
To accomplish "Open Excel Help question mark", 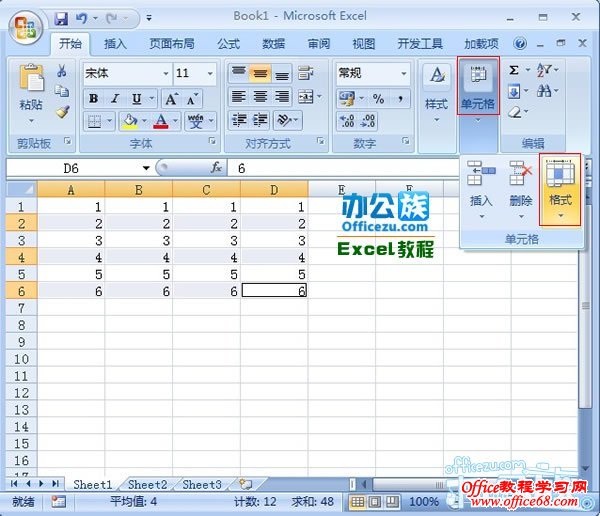I will click(520, 44).
